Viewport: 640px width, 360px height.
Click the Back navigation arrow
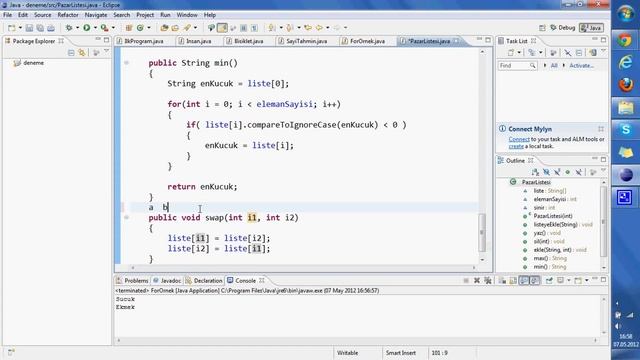tap(319, 28)
